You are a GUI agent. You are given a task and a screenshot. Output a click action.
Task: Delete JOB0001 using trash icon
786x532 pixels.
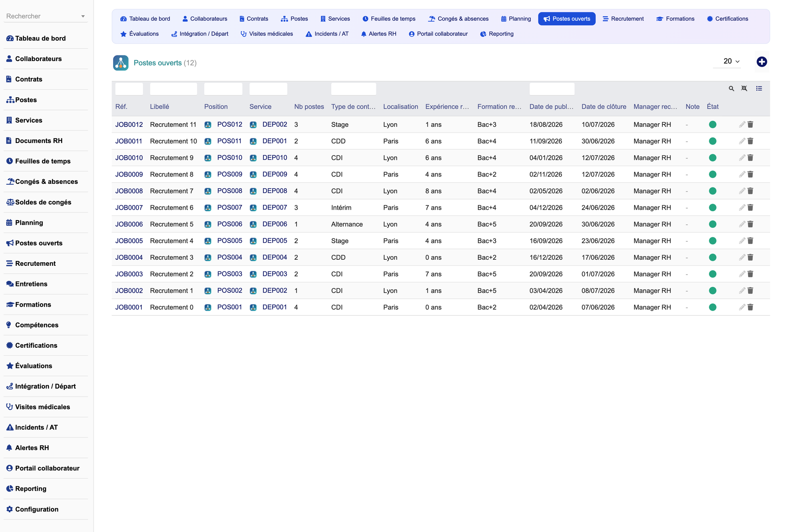click(x=750, y=307)
